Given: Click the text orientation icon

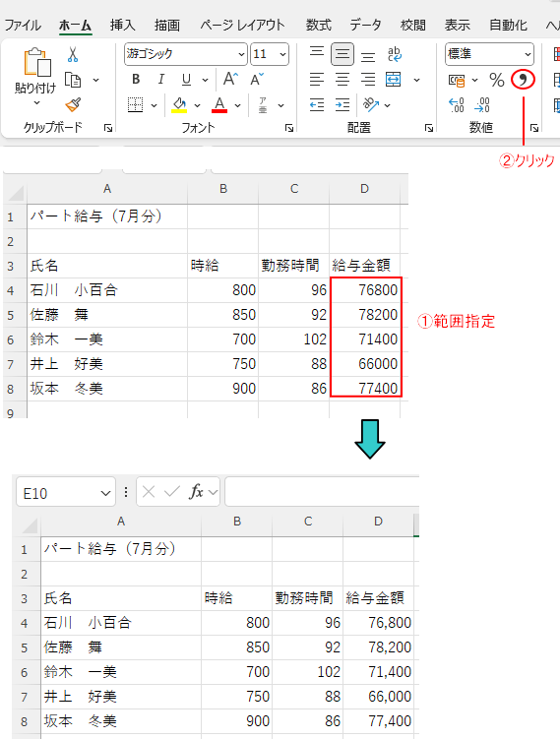Looking at the screenshot, I should click(x=371, y=104).
